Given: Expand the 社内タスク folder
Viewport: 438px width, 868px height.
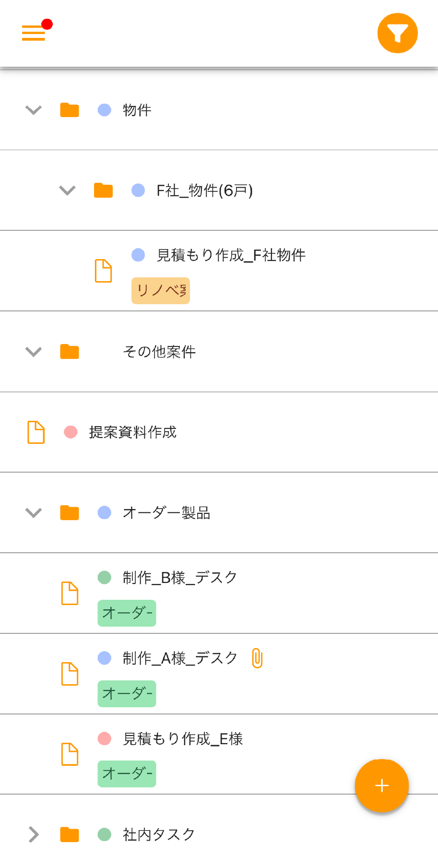Looking at the screenshot, I should pyautogui.click(x=33, y=834).
